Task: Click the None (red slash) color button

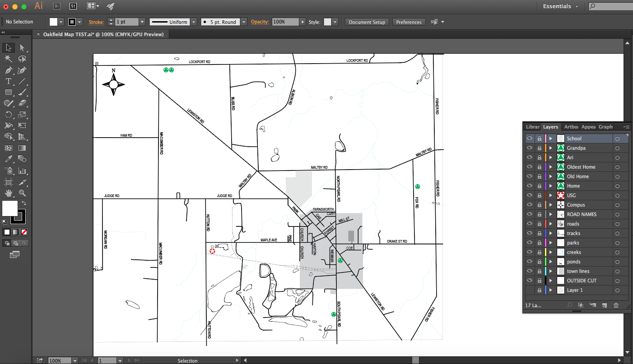Action: [x=24, y=232]
